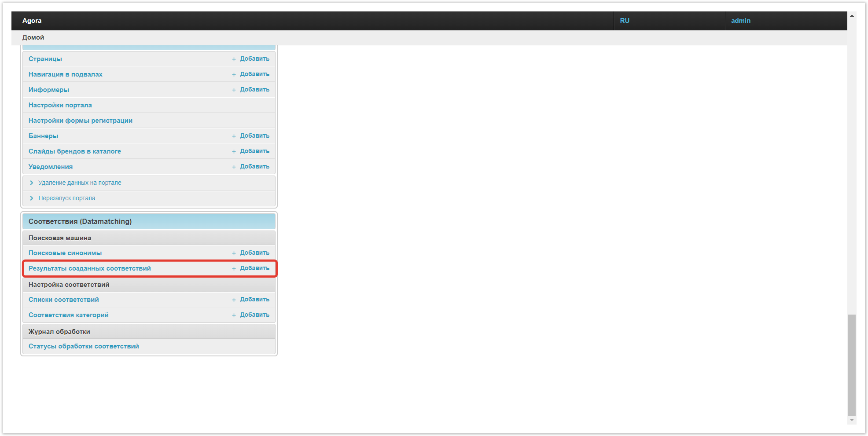This screenshot has width=868, height=436.
Task: Click plus icon for Слайды брендов в каталоге
Action: click(x=234, y=151)
